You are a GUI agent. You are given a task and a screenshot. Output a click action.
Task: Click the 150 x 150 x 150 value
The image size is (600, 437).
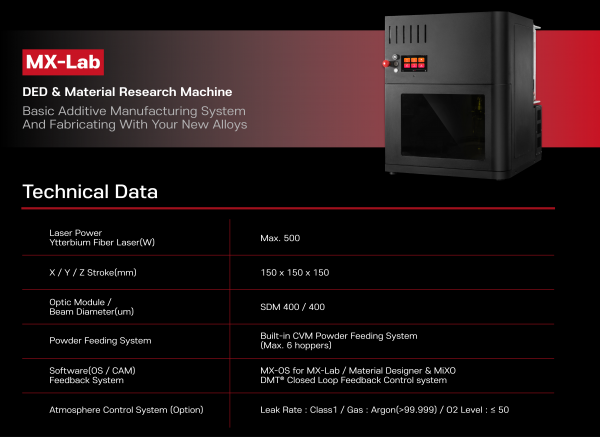(294, 272)
